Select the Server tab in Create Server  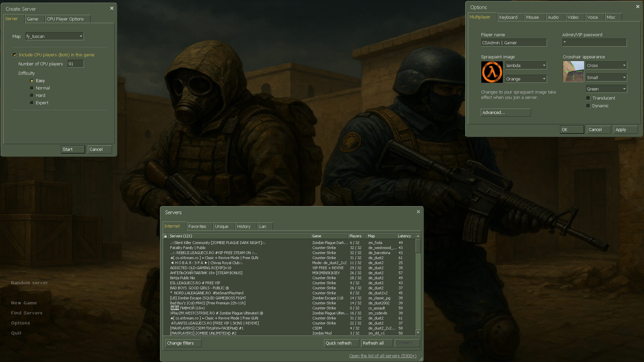(x=14, y=19)
